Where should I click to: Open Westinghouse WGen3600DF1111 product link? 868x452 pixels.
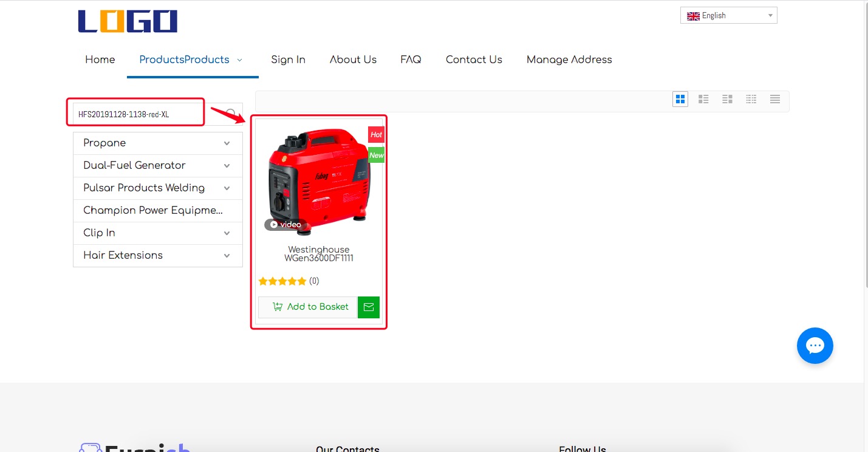point(319,254)
